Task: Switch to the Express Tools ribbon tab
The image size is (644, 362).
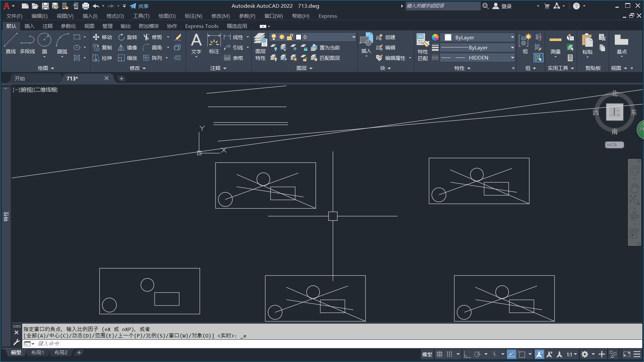Action: (202, 26)
